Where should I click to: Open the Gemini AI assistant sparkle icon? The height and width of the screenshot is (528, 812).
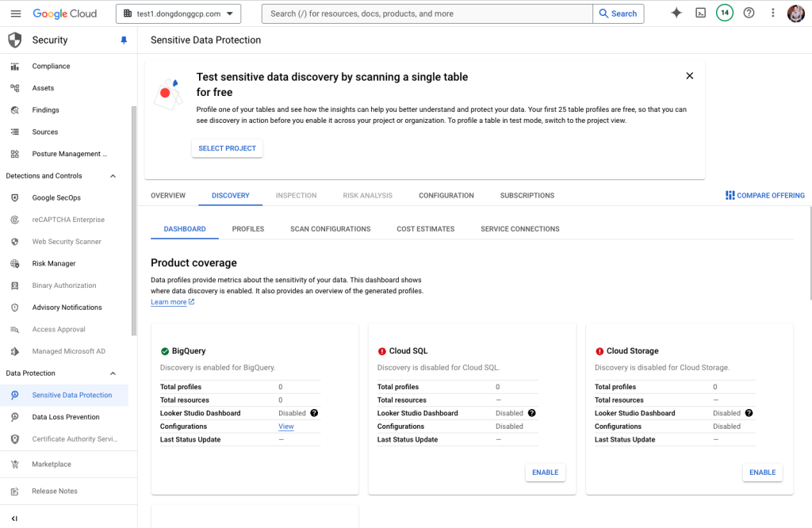[x=676, y=13]
